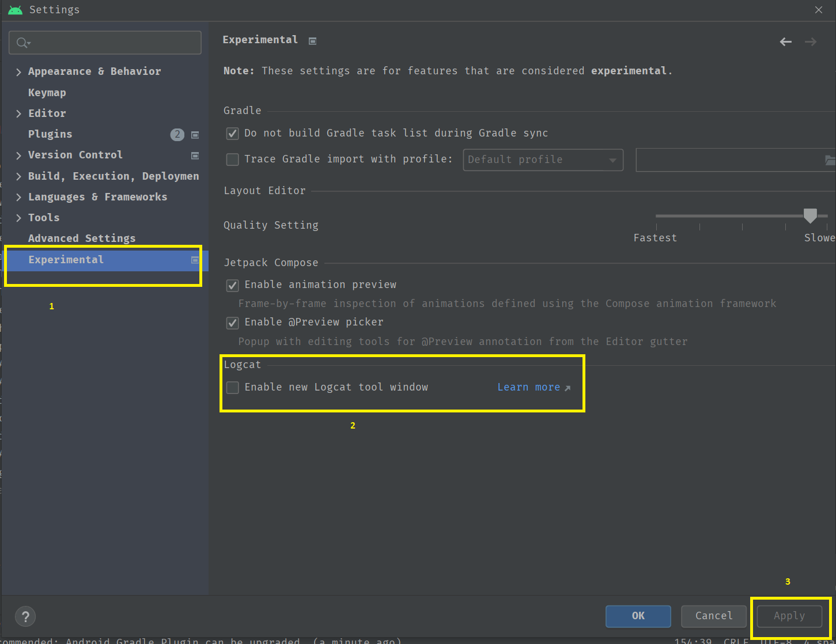Enable 'Trace Gradle import with profile' checkbox
836x644 pixels.
[233, 160]
